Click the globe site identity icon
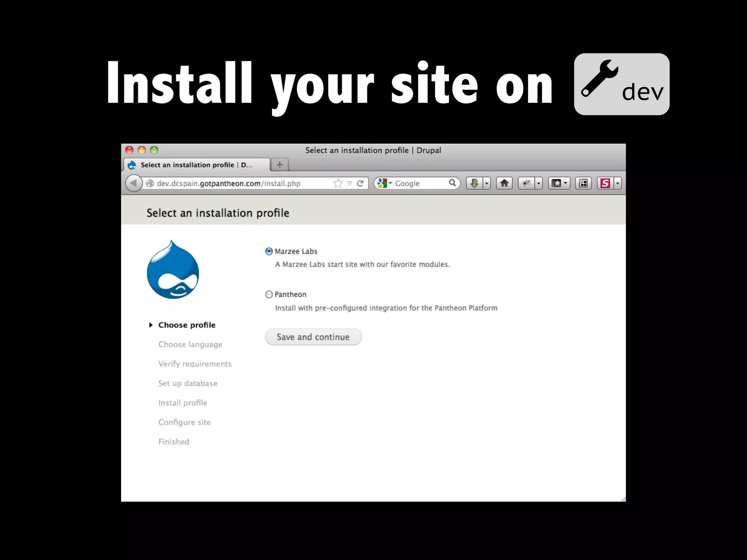The image size is (747, 560). pos(150,183)
